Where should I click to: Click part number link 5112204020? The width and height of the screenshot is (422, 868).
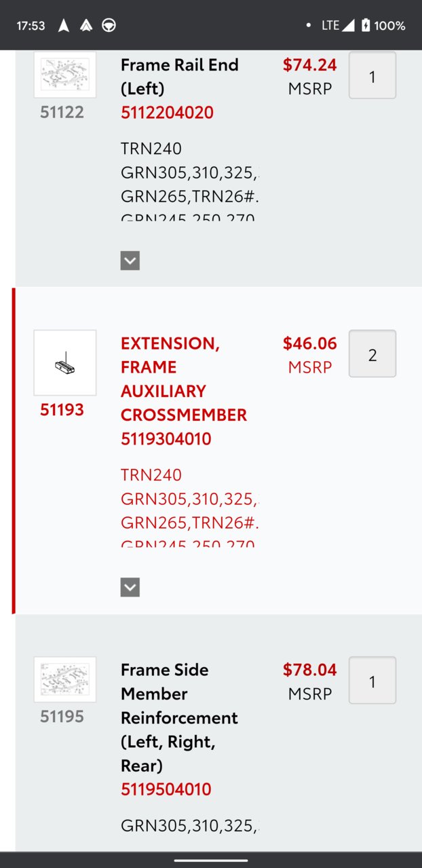(167, 113)
